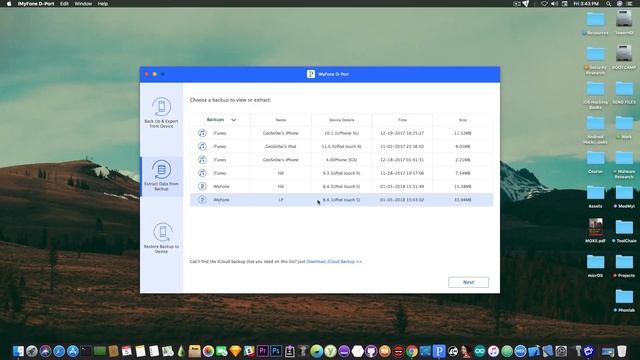Open the Phonlab desktop folder
The image size is (640, 360).
coord(624,301)
